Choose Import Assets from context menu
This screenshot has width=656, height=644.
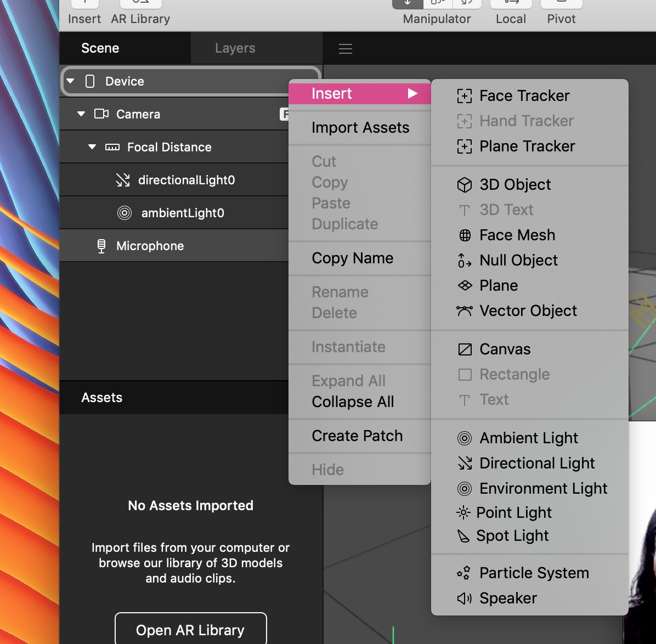click(x=360, y=128)
